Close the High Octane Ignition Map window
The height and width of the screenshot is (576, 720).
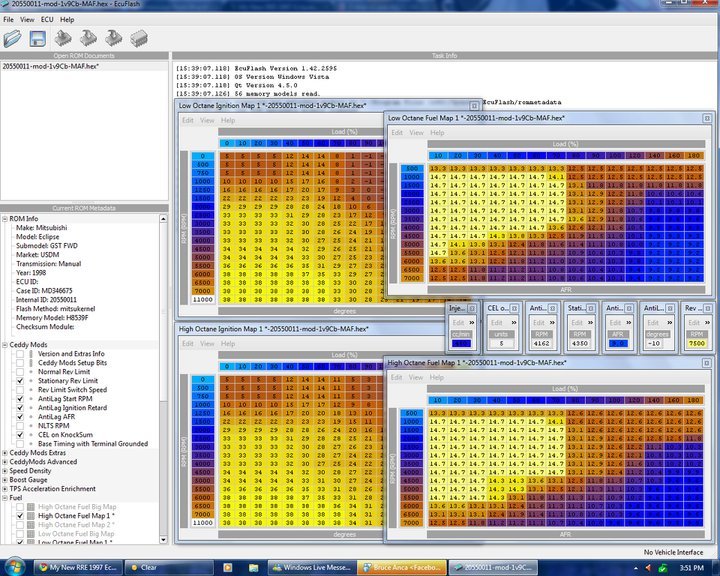pyautogui.click(x=474, y=329)
